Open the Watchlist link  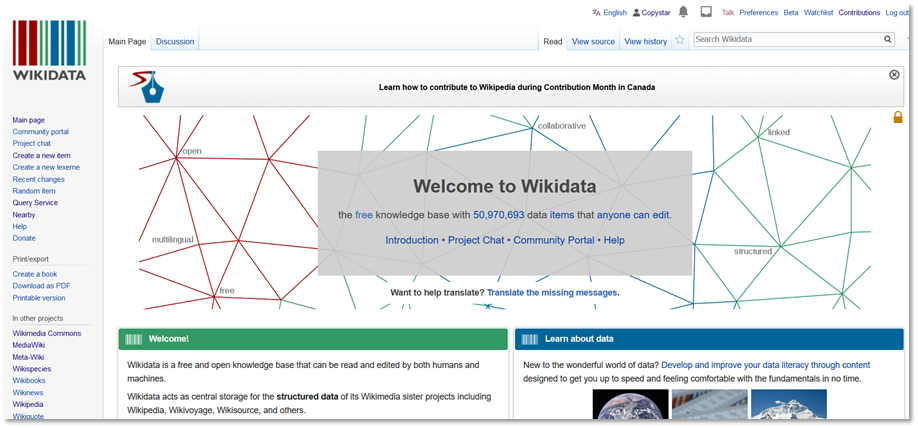818,12
